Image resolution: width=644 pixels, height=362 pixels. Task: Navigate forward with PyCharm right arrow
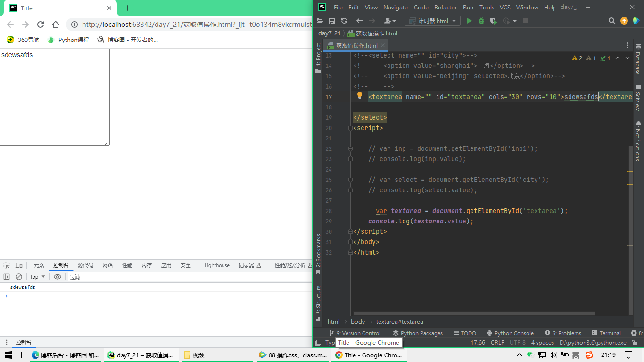[372, 21]
